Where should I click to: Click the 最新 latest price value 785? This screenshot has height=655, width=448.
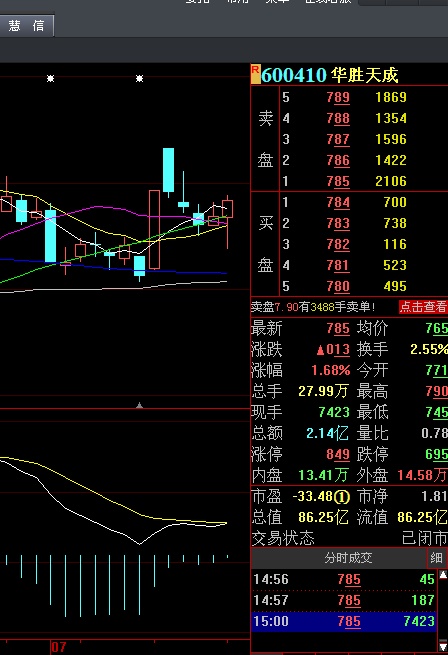(338, 328)
